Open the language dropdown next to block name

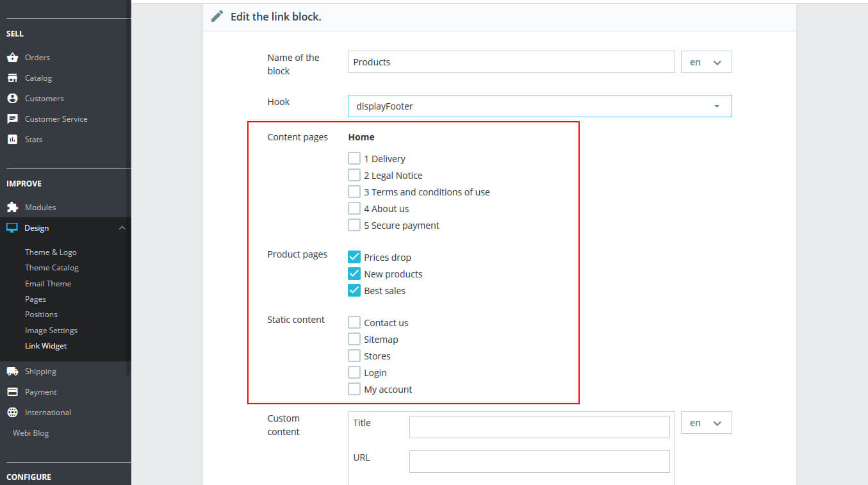click(x=706, y=62)
